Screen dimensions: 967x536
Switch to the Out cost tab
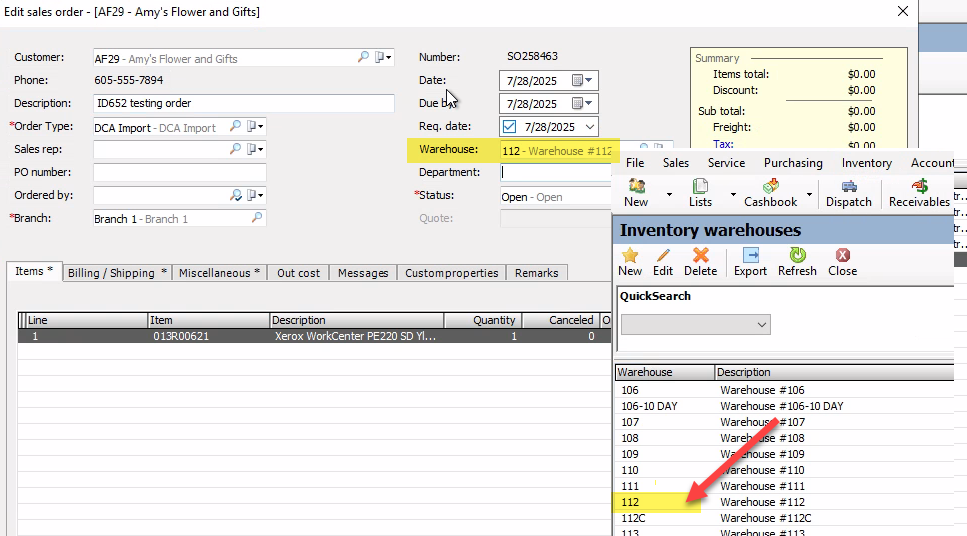298,273
